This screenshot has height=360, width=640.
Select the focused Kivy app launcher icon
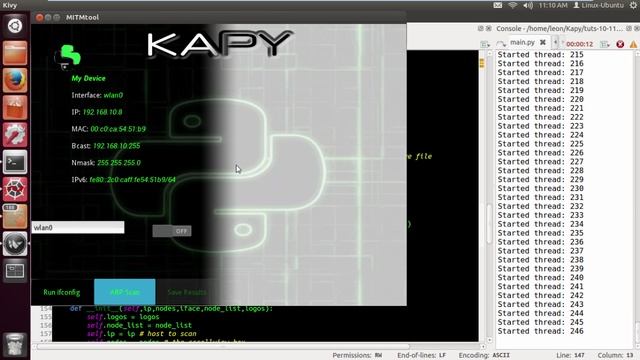(15, 244)
